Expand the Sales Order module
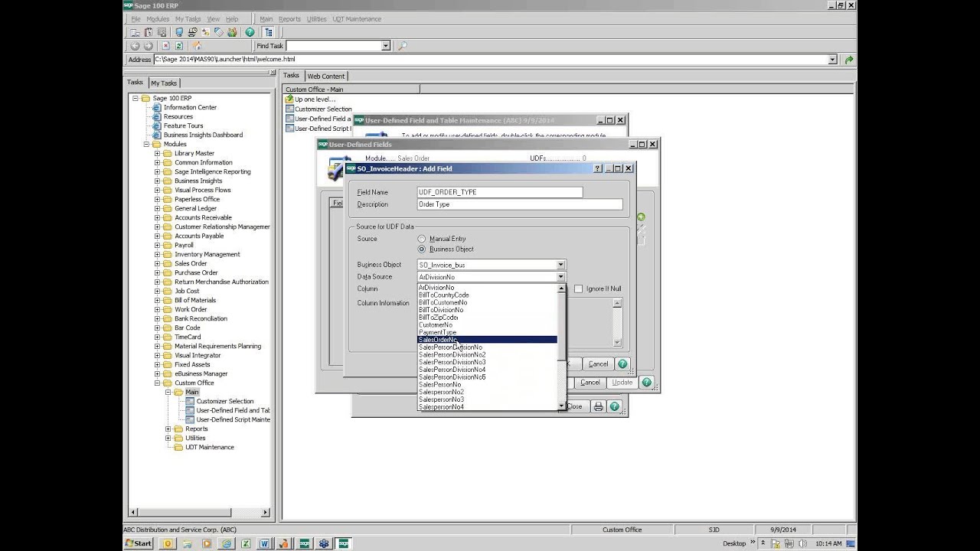 click(157, 263)
